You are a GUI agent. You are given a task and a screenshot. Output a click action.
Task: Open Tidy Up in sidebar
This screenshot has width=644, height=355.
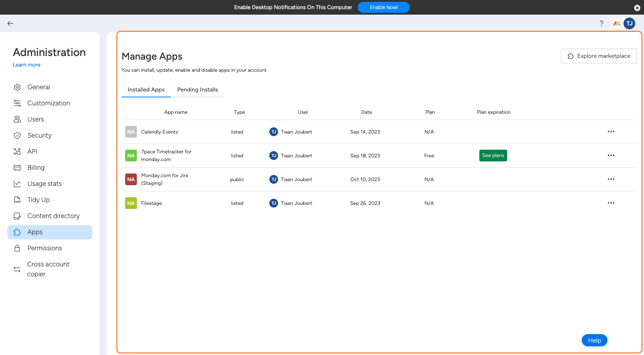pos(50,200)
